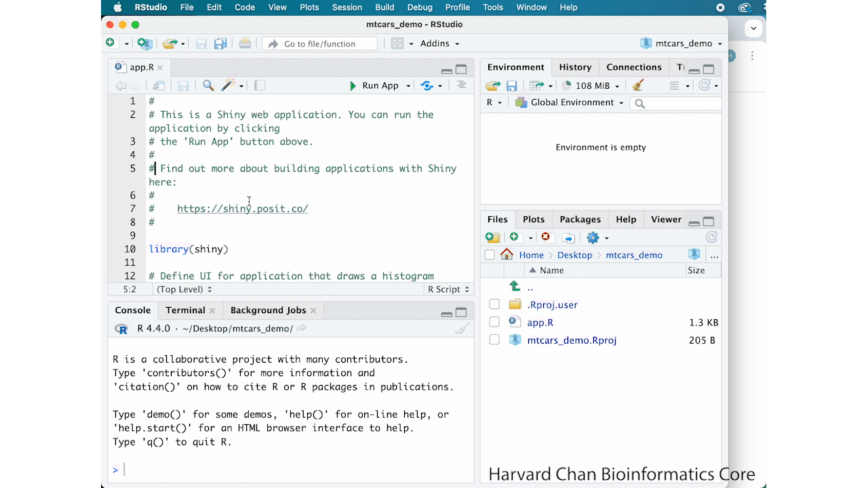The image size is (868, 488).
Task: Click the print document icon in toolbar
Action: tap(245, 43)
